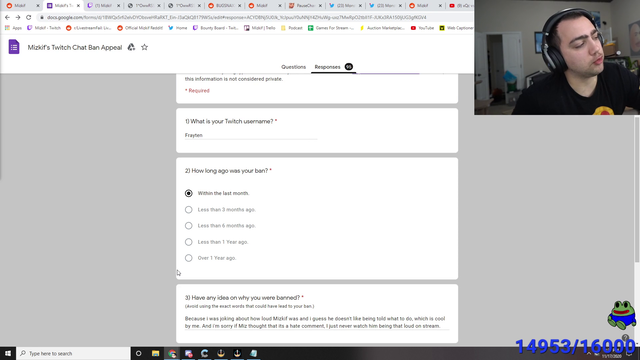Click the responses count badge

pyautogui.click(x=349, y=67)
